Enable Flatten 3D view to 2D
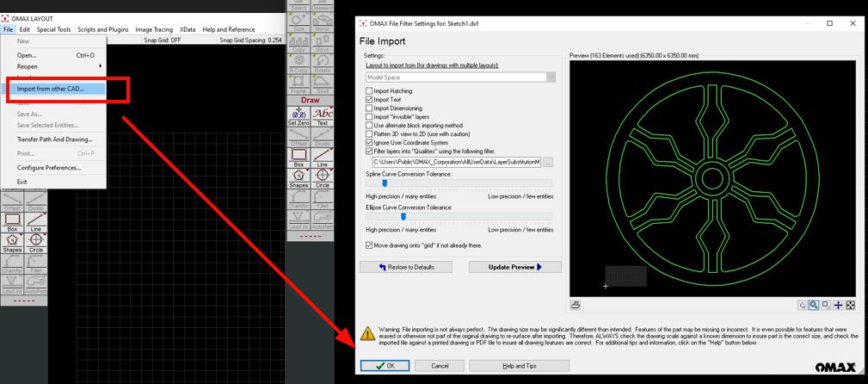The width and height of the screenshot is (868, 384). 369,134
